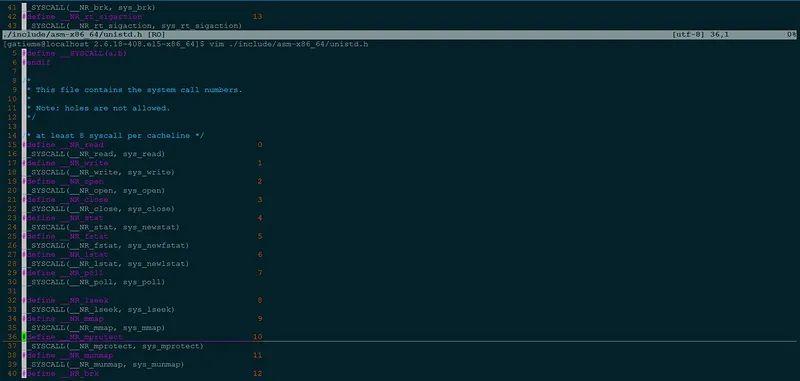800x381 pixels.
Task: Click line number 36 in the gutter
Action: pos(12,337)
